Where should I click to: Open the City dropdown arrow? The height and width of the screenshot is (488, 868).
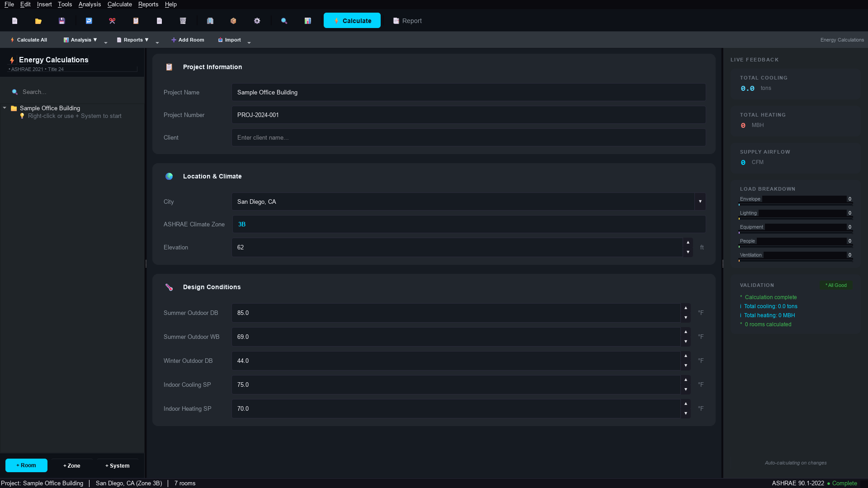click(700, 202)
